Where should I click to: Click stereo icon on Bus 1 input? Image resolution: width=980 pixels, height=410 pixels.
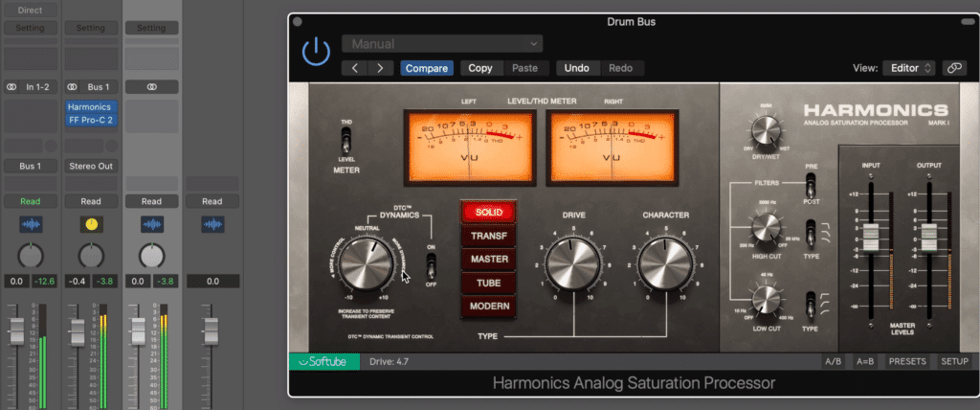click(x=72, y=87)
